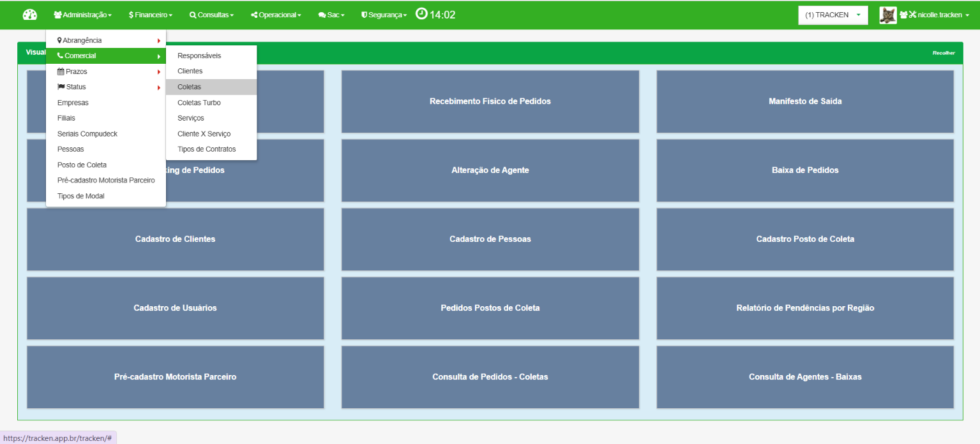980x444 pixels.
Task: Click the clock icon beside 14:02
Action: pyautogui.click(x=421, y=13)
